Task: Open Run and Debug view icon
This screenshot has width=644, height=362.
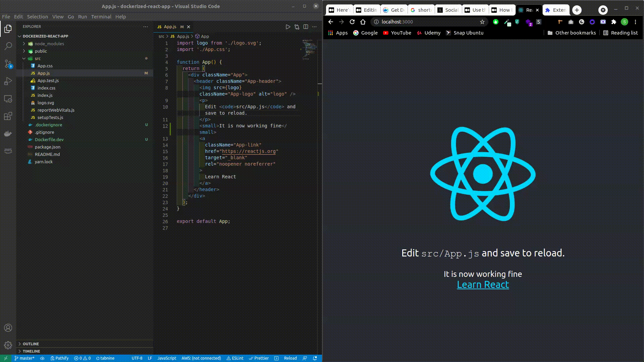Action: coord(8,81)
